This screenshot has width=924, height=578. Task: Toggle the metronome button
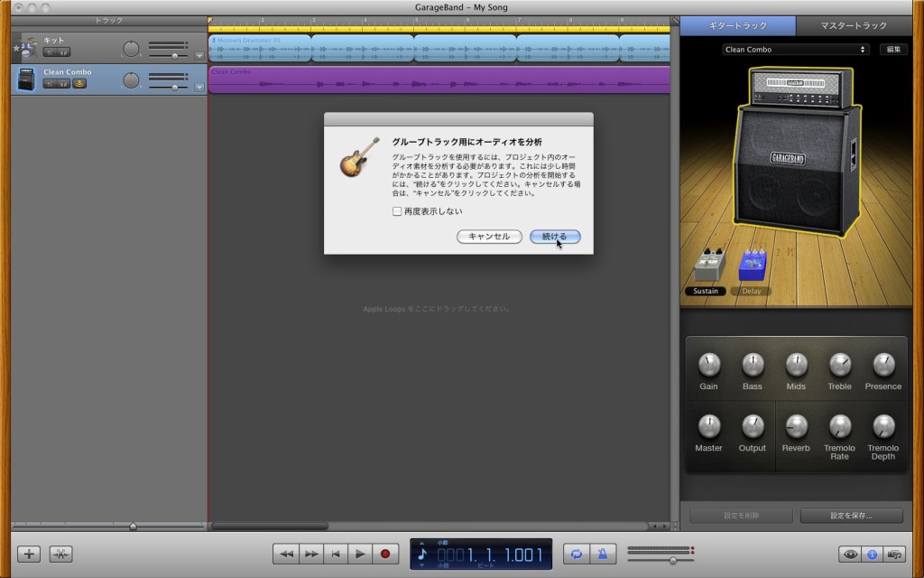click(x=602, y=554)
